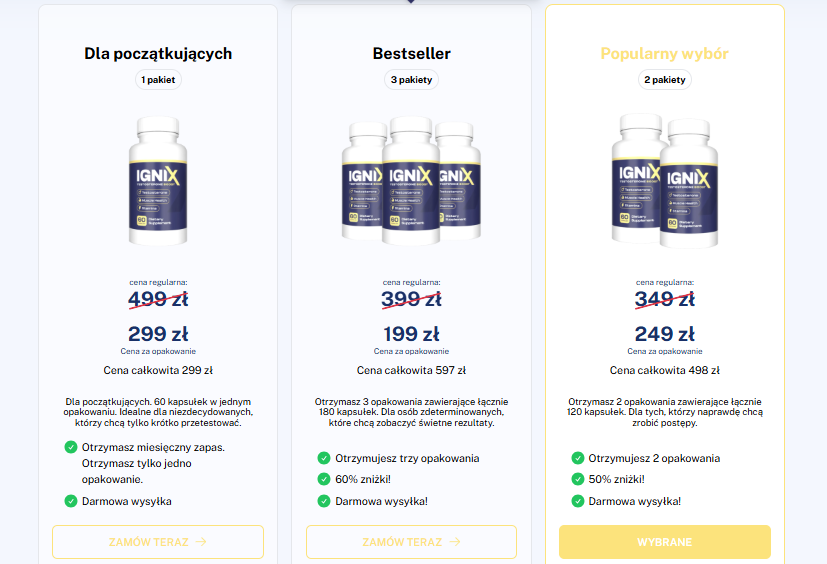Click checkmark icon next to '50% zniżki!'
This screenshot has width=827, height=564.
point(577,479)
